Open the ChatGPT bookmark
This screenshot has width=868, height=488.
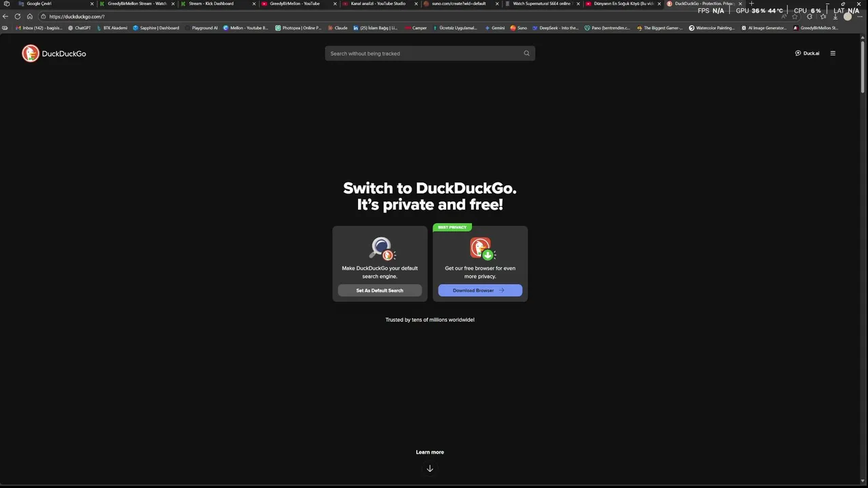pos(79,28)
